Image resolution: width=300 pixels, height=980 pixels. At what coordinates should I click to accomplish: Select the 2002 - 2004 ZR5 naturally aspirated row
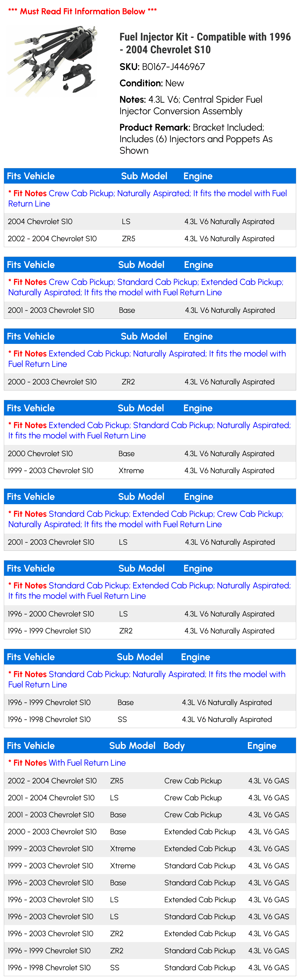click(150, 239)
